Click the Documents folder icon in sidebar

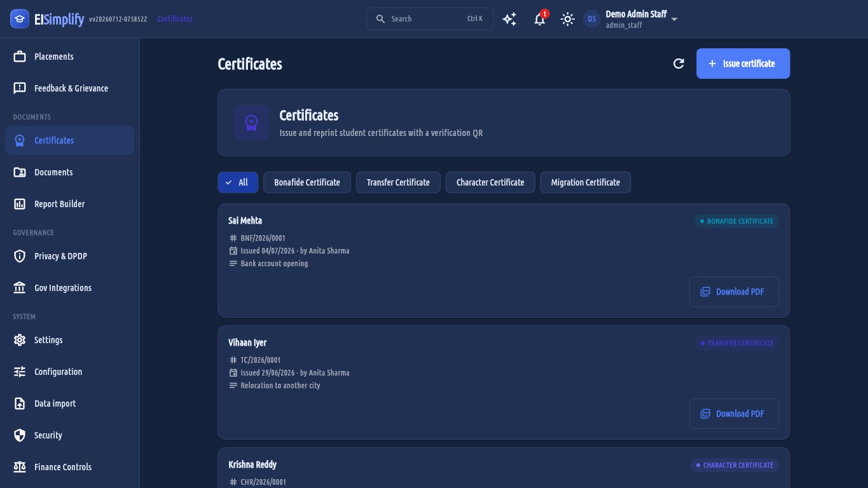coord(20,172)
